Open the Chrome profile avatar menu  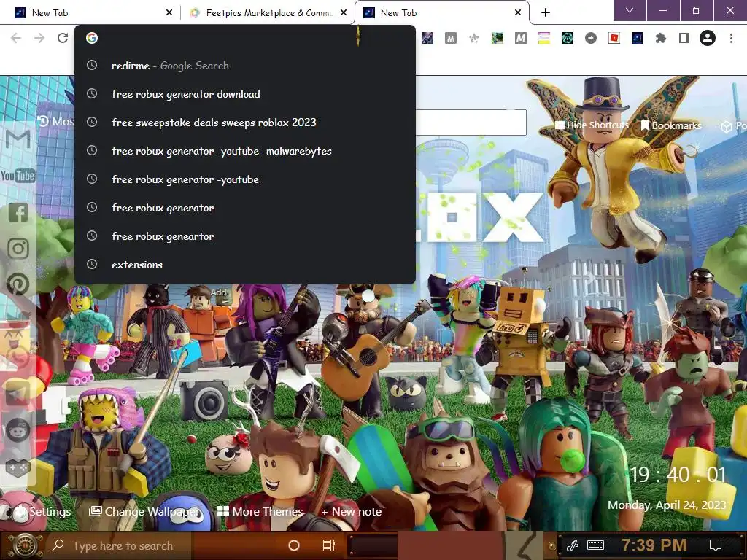tap(708, 38)
